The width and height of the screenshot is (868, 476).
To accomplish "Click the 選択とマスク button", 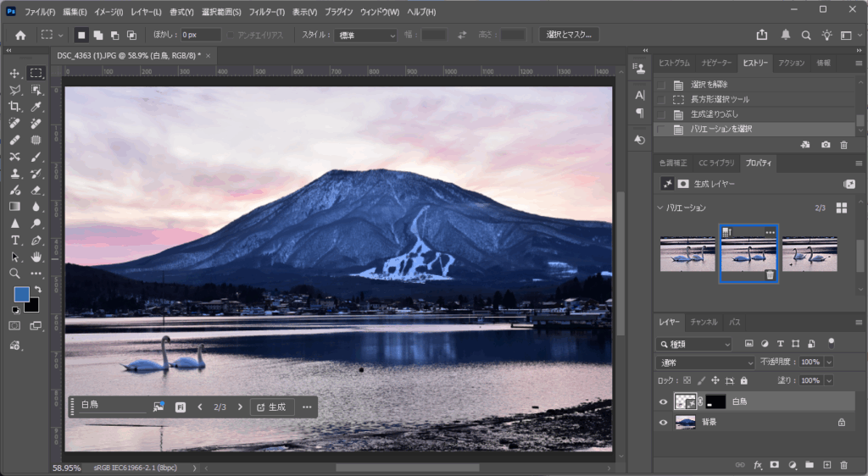I will (569, 35).
